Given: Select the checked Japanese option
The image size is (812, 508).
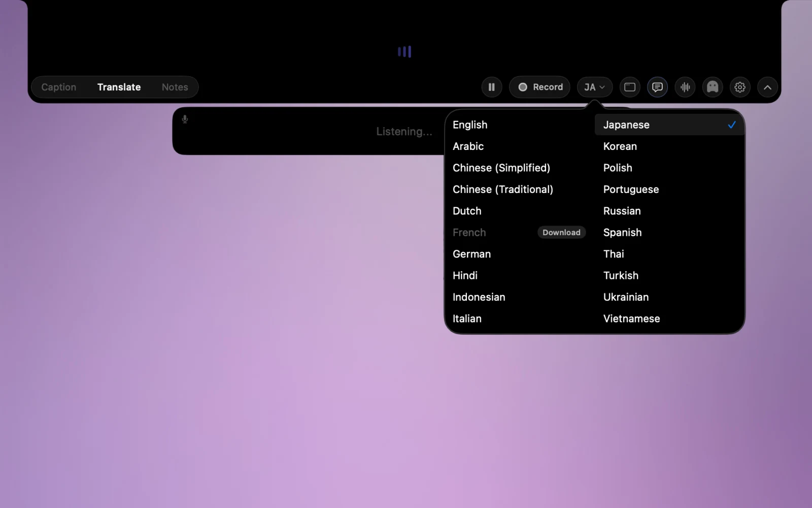Looking at the screenshot, I should [669, 124].
